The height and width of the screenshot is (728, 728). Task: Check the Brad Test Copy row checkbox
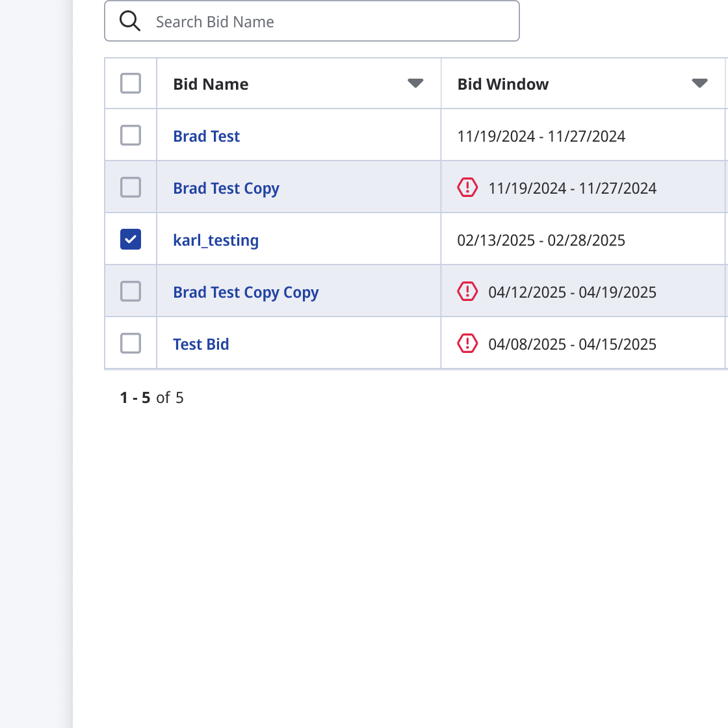(x=131, y=188)
